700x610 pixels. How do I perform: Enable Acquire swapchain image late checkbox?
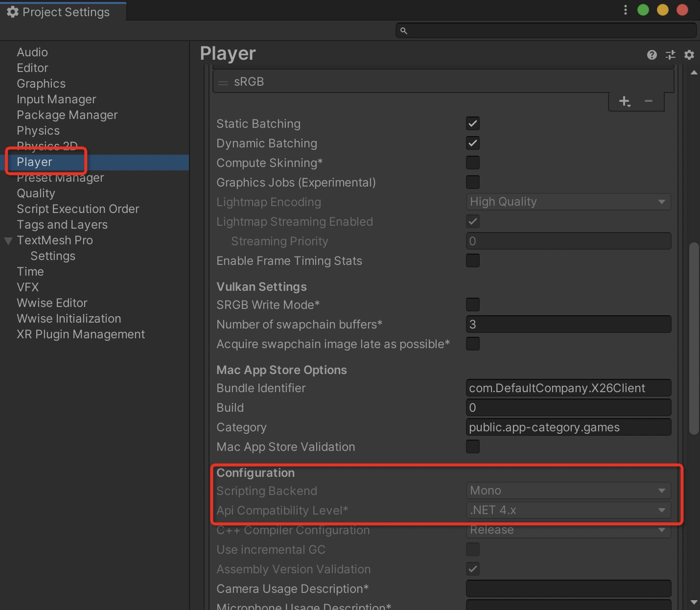click(473, 344)
